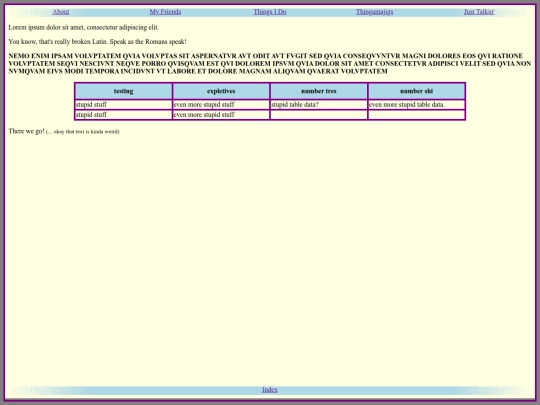
Task: Click the 'even more stupid table data.' cell
Action: [x=417, y=105]
